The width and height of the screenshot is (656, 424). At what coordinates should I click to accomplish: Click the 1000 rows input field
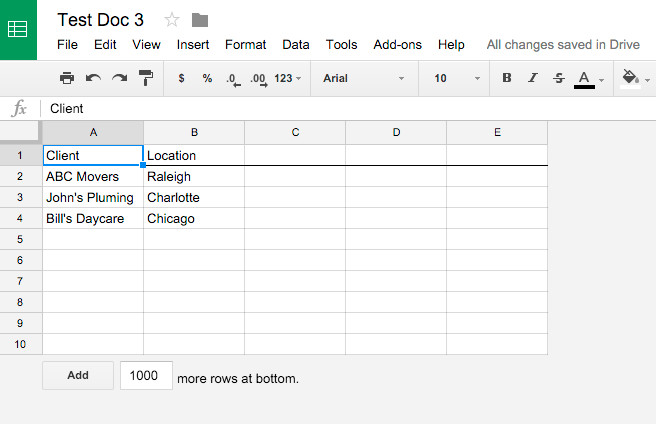pyautogui.click(x=146, y=375)
